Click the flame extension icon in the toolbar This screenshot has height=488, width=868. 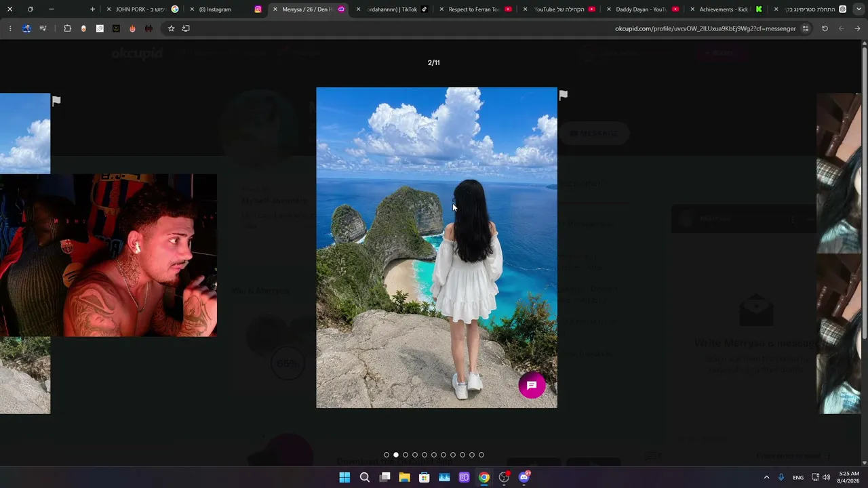(132, 28)
